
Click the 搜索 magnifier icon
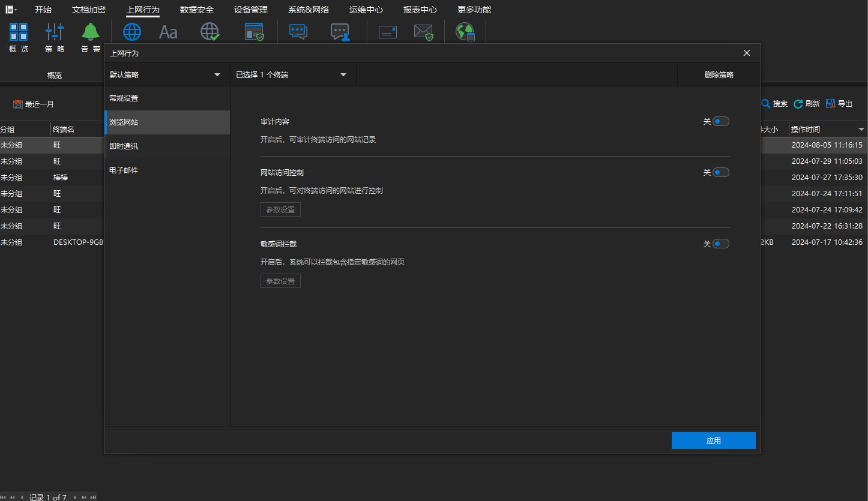(x=766, y=104)
